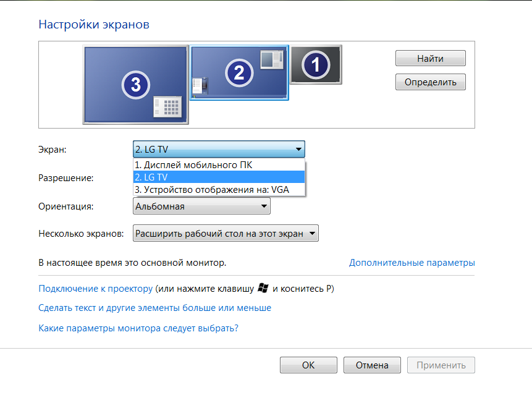Image resolution: width=532 pixels, height=395 pixels.
Task: Collapse the Экран dropdown showing 2. LG TV
Action: tap(219, 149)
